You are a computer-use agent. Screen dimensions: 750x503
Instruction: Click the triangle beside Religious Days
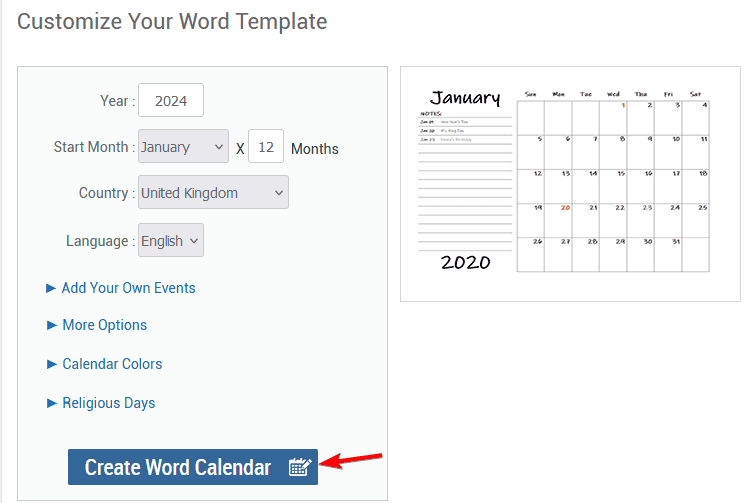[52, 403]
